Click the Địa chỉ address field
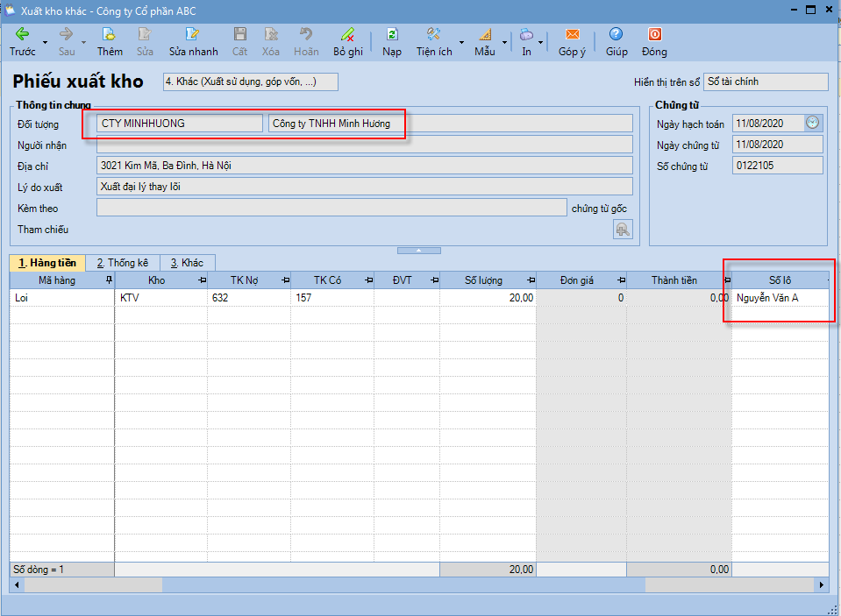This screenshot has width=841, height=616. tap(365, 166)
